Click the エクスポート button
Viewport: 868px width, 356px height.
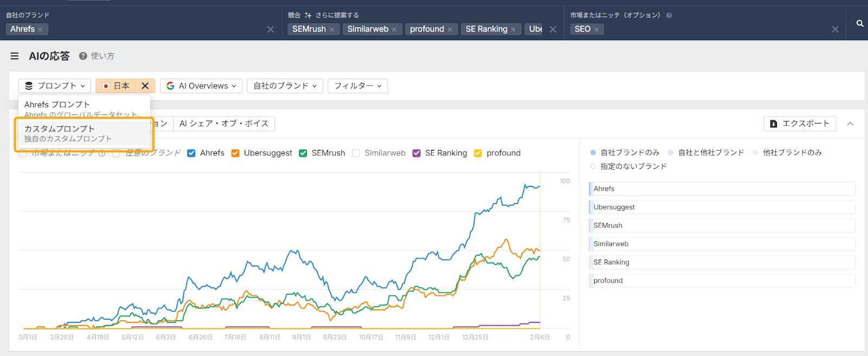click(x=800, y=124)
